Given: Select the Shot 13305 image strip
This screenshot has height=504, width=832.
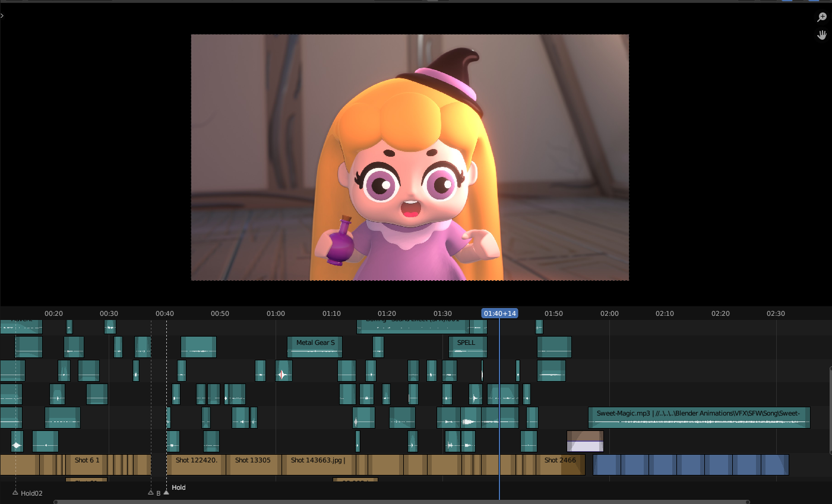Looking at the screenshot, I should 253,465.
